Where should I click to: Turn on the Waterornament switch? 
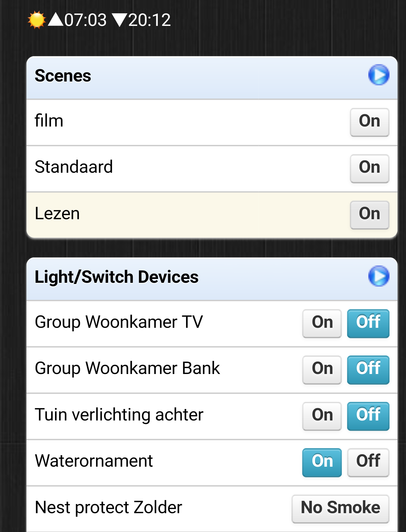(322, 463)
